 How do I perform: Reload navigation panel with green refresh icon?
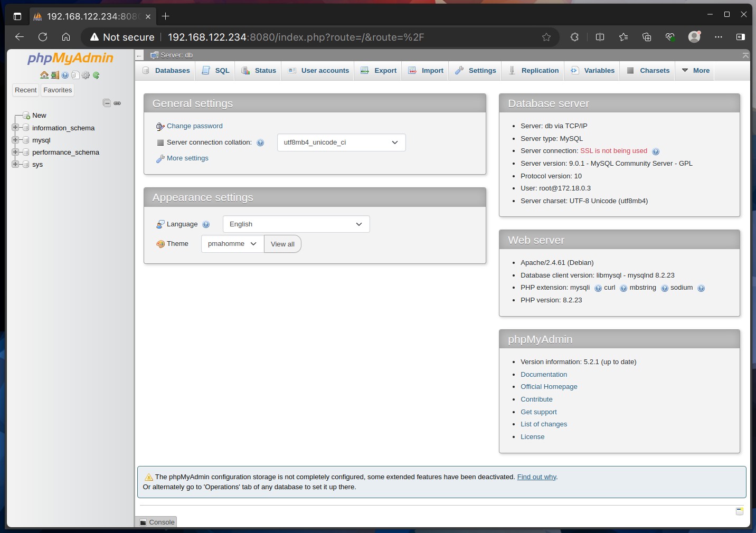[96, 75]
